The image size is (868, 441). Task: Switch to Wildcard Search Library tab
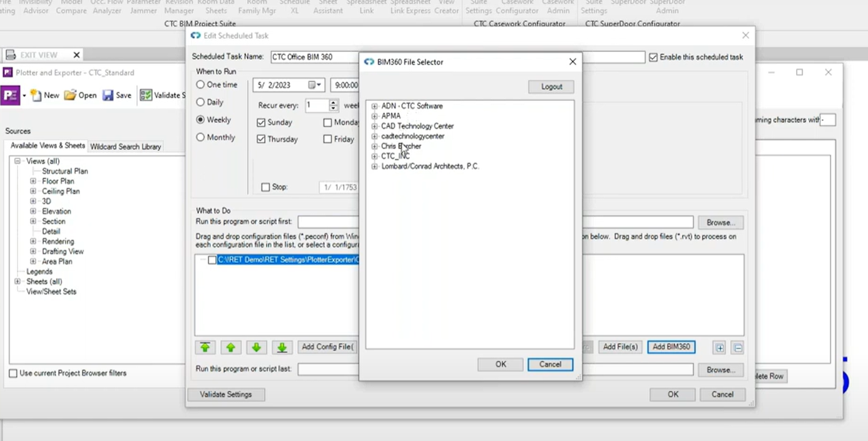click(x=126, y=147)
